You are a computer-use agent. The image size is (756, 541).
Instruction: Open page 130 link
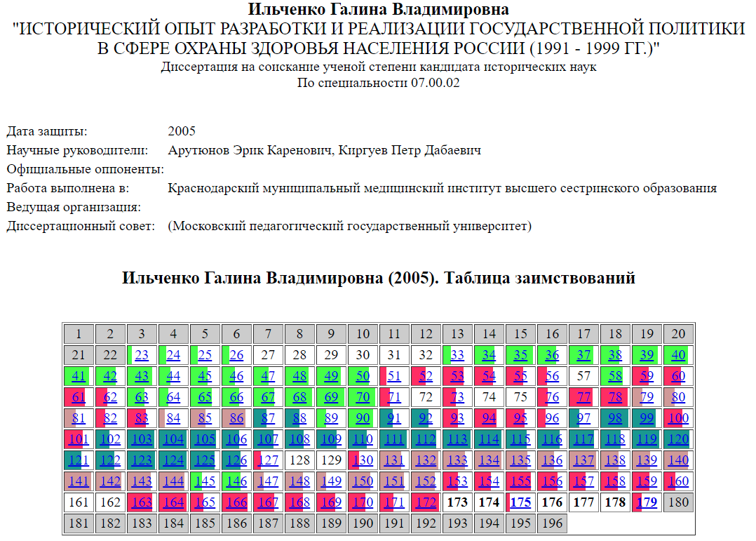pos(363,460)
